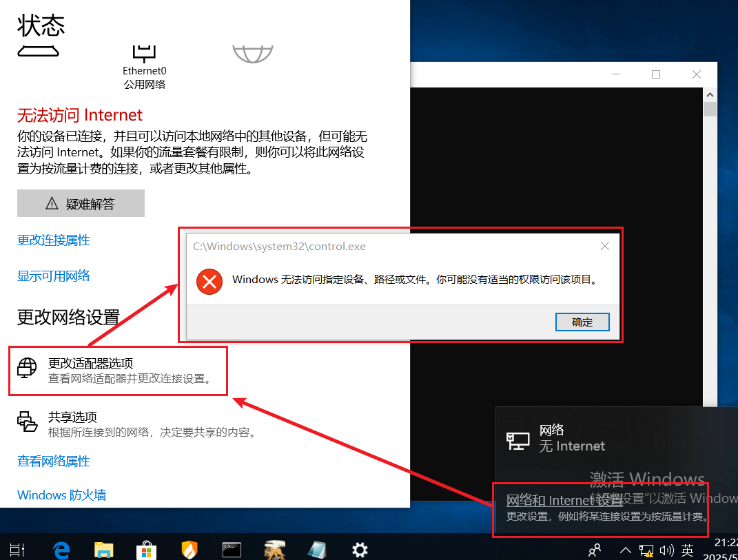Close the control.exe error dialog

coord(605,246)
